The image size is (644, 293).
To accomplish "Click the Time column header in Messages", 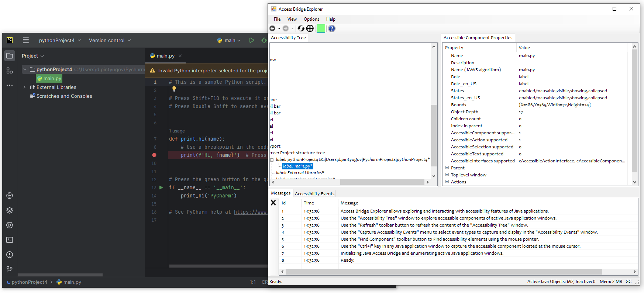I will point(320,203).
